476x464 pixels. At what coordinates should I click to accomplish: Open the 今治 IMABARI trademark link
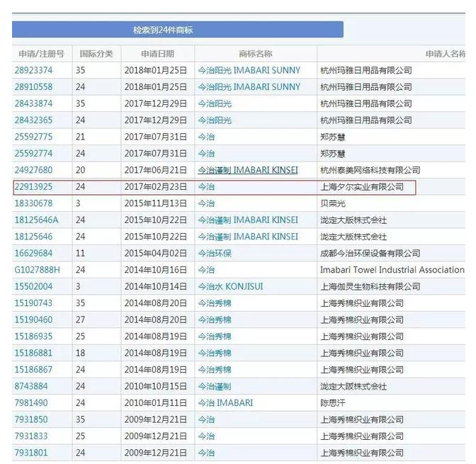click(225, 403)
